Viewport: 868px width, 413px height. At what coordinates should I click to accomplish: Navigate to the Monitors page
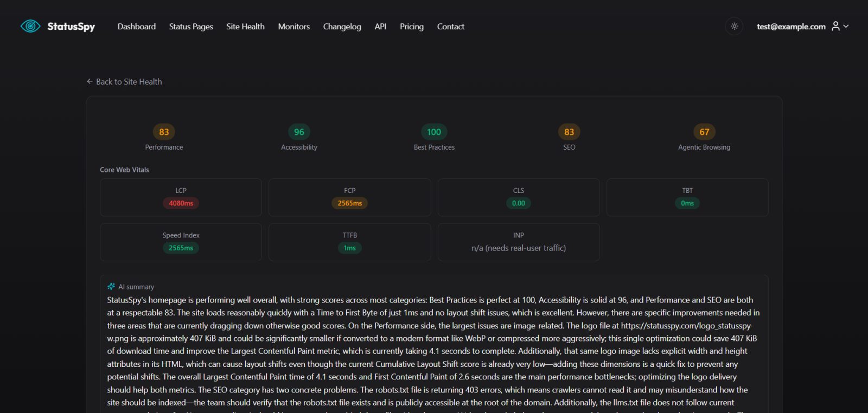click(x=294, y=27)
